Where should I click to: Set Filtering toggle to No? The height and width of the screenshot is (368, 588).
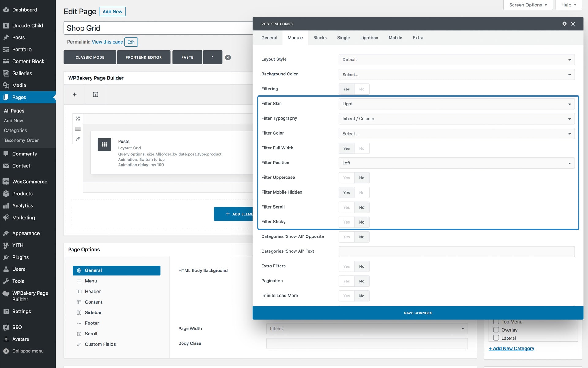coord(361,89)
